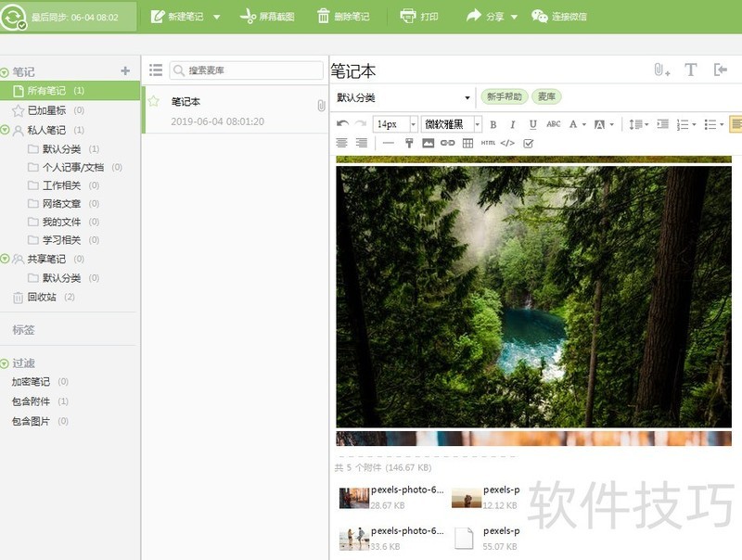Undo the last edit
This screenshot has width=742, height=560.
coord(342,124)
